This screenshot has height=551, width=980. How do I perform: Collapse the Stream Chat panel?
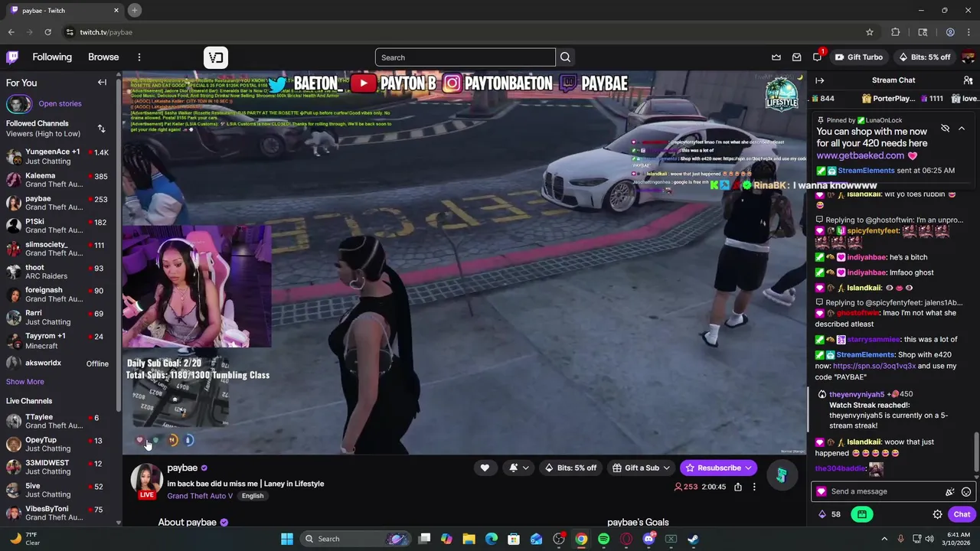(x=820, y=80)
